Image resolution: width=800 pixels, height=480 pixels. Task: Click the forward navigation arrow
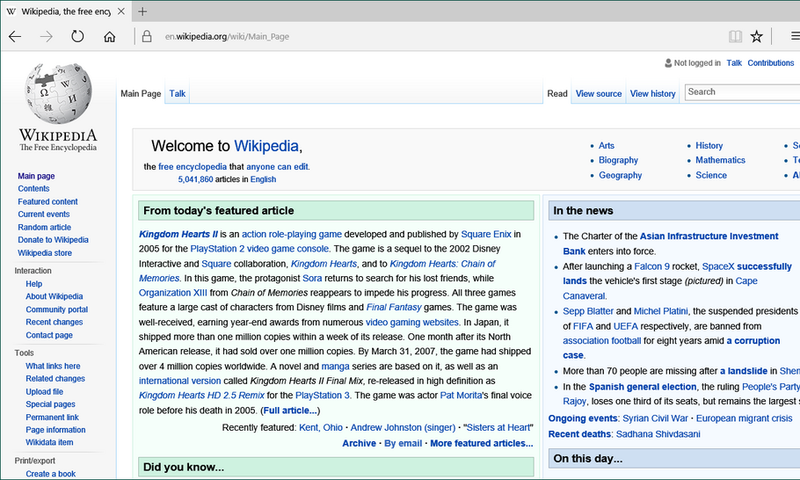(x=46, y=36)
